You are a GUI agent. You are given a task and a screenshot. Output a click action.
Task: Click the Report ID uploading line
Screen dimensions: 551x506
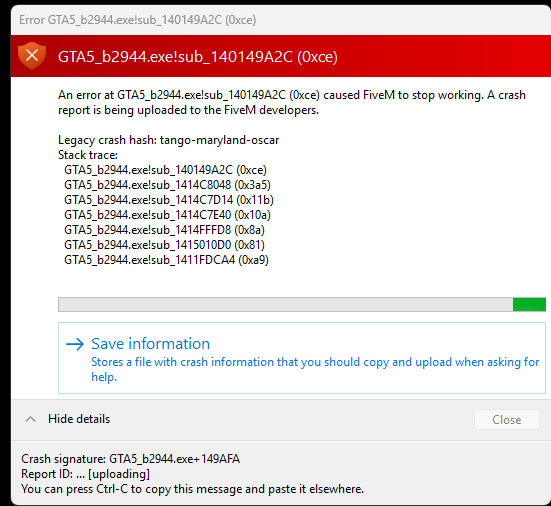coord(85,474)
